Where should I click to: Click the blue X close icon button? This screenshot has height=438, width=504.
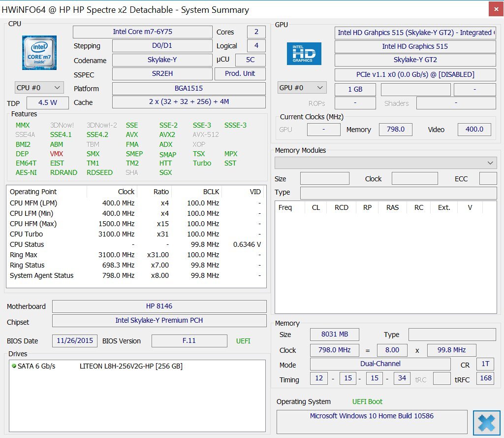(x=486, y=423)
